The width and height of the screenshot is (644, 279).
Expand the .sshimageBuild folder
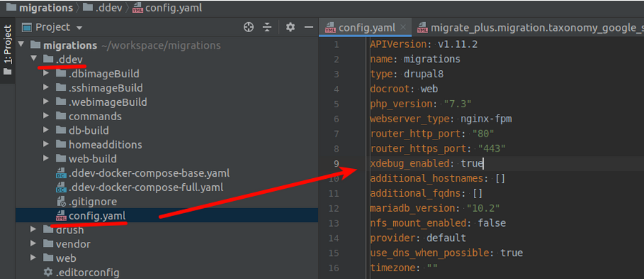click(x=46, y=88)
